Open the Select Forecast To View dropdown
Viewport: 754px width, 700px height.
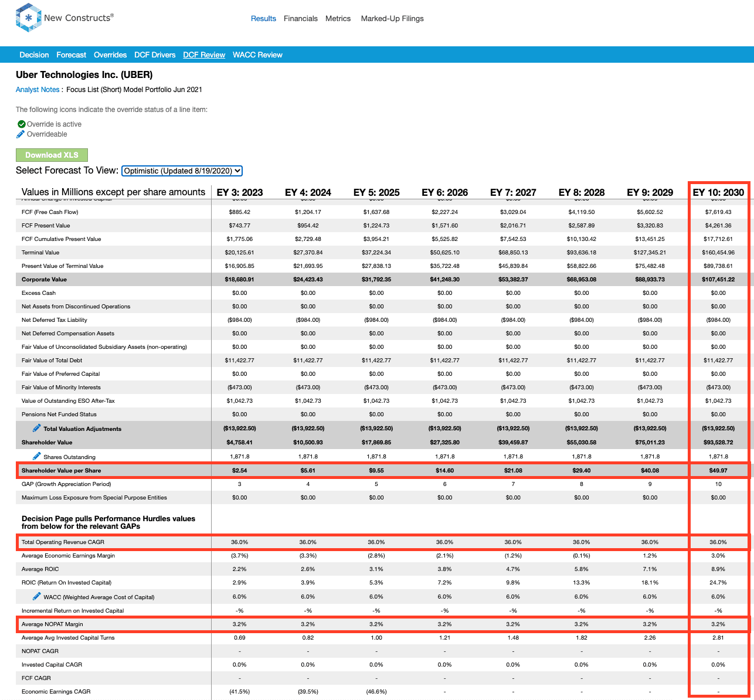point(182,171)
